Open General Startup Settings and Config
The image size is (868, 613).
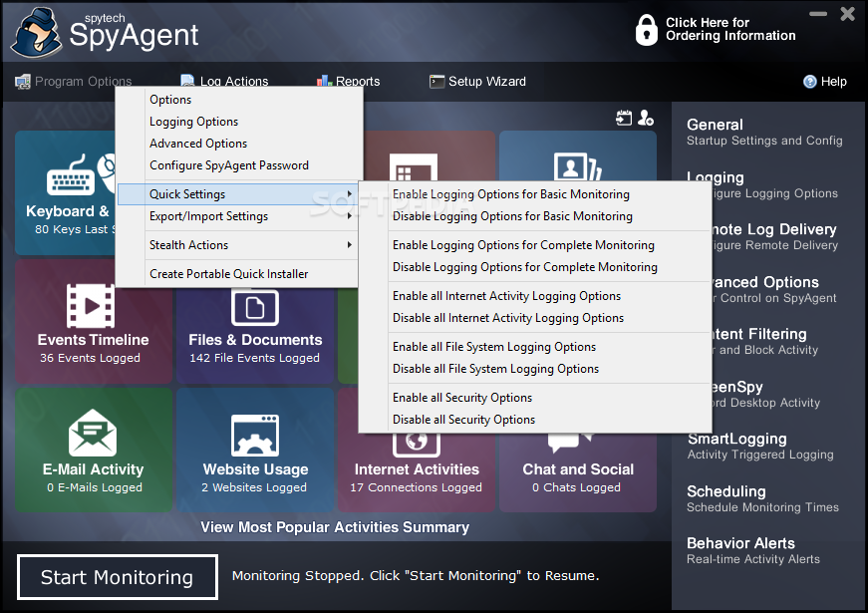coord(764,132)
